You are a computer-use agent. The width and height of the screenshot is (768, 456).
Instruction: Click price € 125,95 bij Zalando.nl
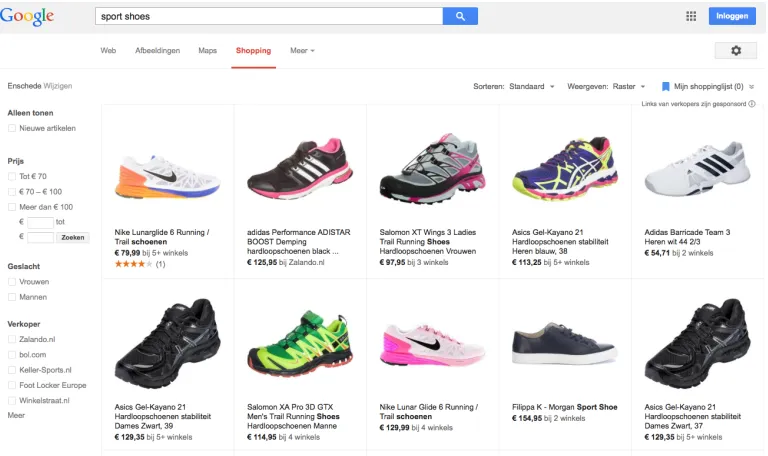[x=286, y=263]
